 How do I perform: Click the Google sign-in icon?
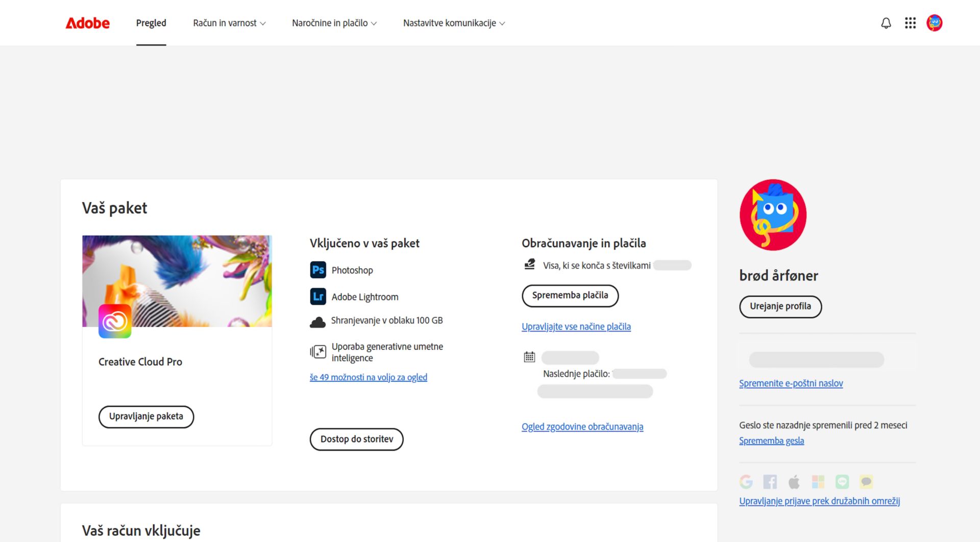coord(746,482)
